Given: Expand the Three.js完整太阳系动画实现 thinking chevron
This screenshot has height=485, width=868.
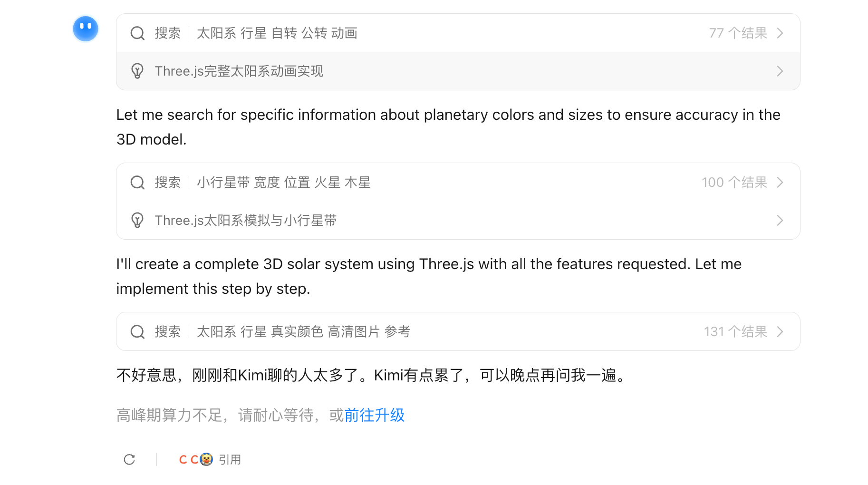Looking at the screenshot, I should pyautogui.click(x=780, y=71).
